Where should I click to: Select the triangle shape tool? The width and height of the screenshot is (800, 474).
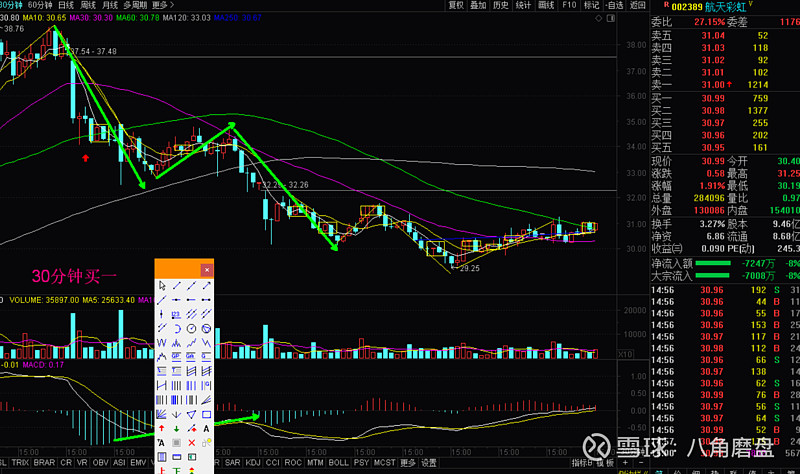coord(191,414)
